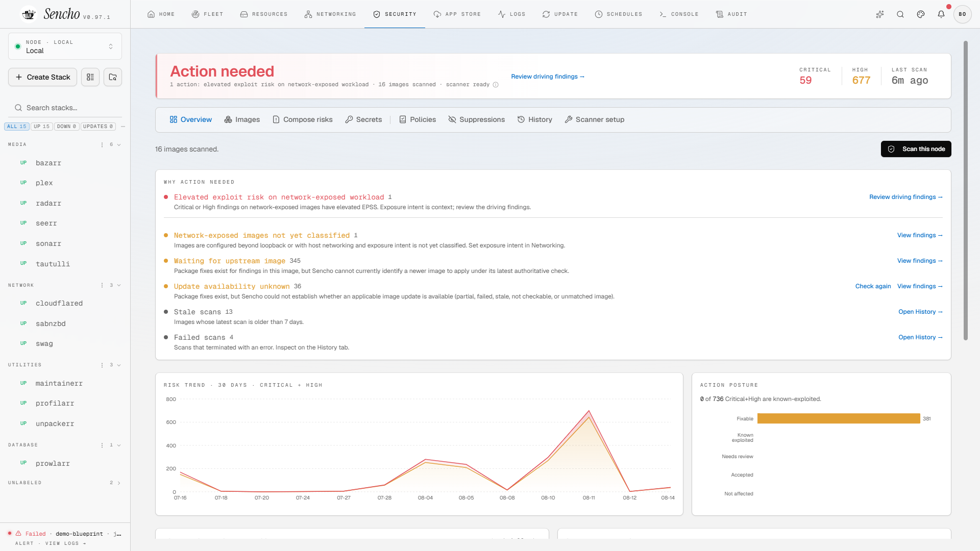
Task: Open the Network group options menu
Action: coord(102,286)
